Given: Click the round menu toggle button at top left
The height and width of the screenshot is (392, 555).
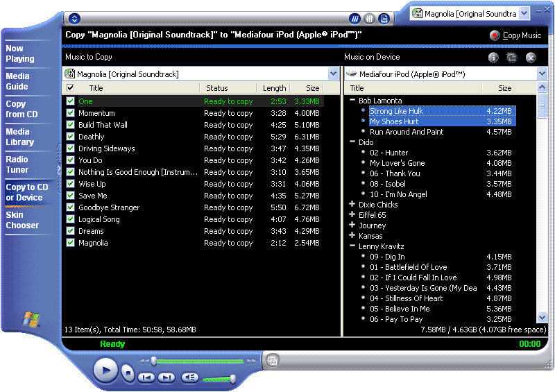Looking at the screenshot, I should (74, 19).
